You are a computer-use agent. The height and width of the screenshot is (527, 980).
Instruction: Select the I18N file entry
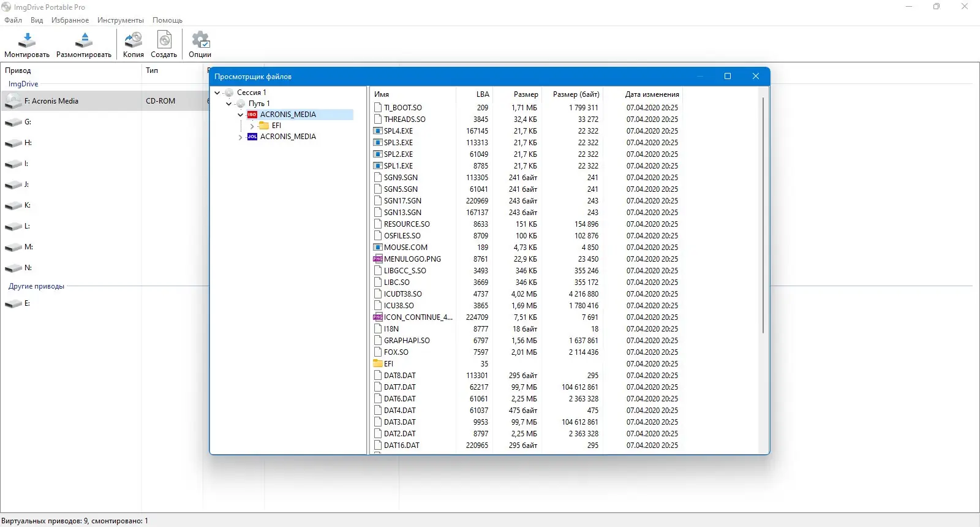click(x=391, y=329)
